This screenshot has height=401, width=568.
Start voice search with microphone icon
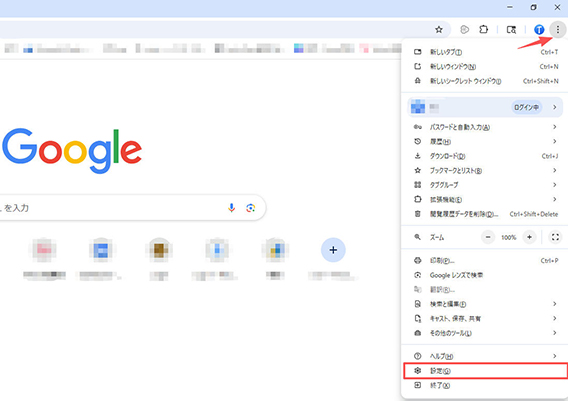click(231, 208)
